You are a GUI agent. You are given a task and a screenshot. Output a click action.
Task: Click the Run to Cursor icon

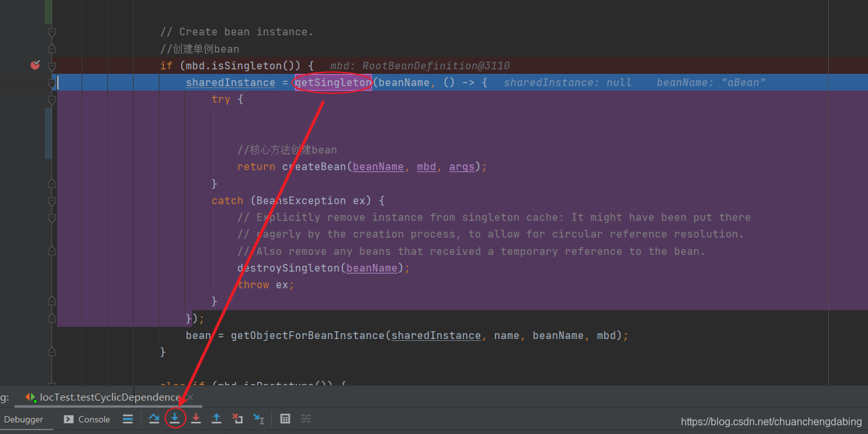(258, 419)
